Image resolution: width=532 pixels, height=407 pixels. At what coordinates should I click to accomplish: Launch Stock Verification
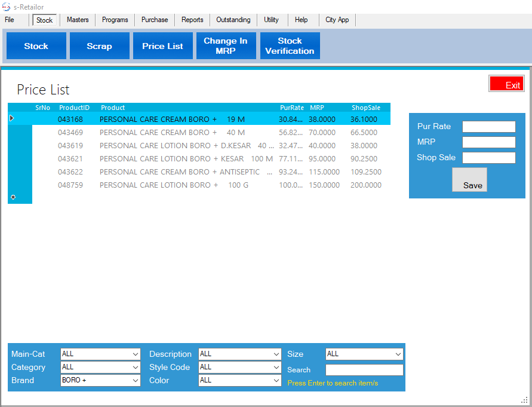290,46
